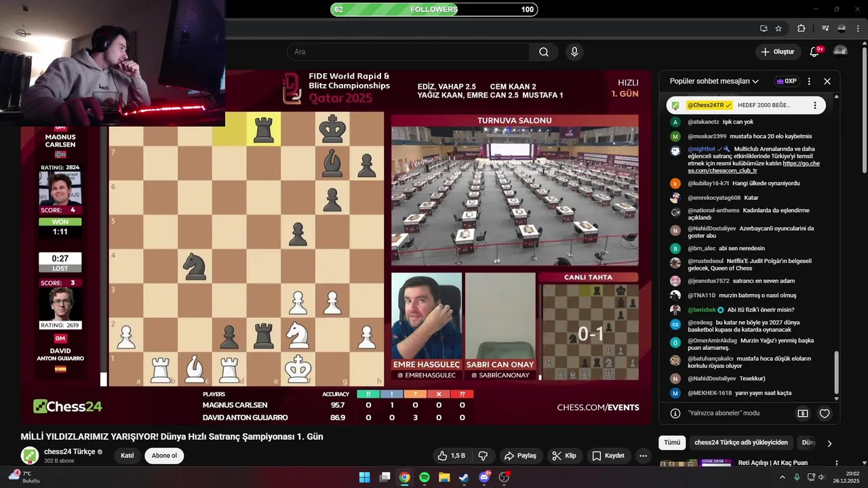Select the Tümü filter chip
Image resolution: width=868 pixels, height=488 pixels.
tap(672, 443)
